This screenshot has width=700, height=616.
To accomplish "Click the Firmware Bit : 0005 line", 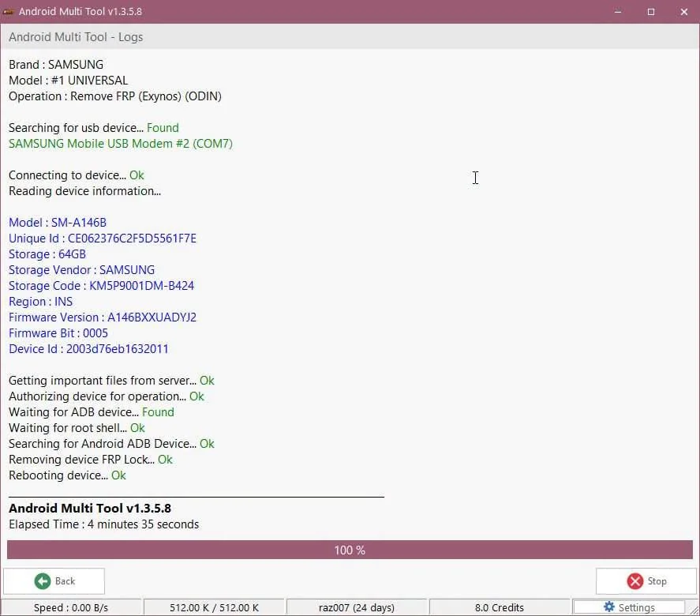I will [x=58, y=333].
